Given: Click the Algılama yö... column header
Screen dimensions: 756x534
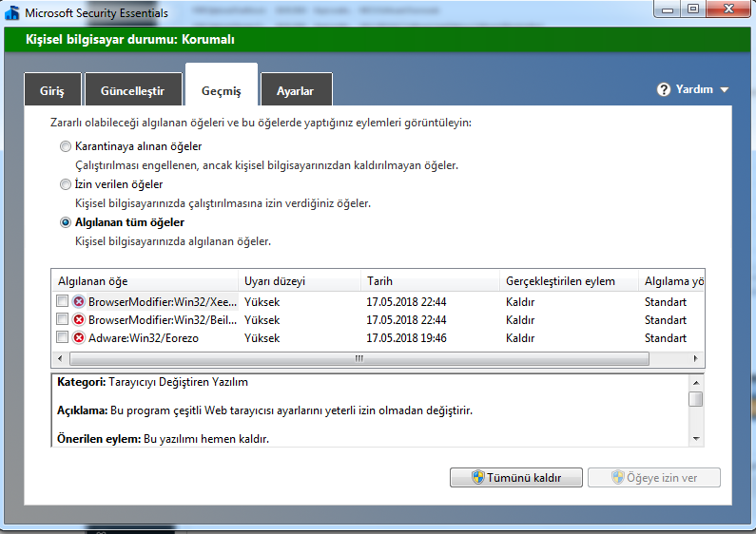Looking at the screenshot, I should (x=671, y=281).
